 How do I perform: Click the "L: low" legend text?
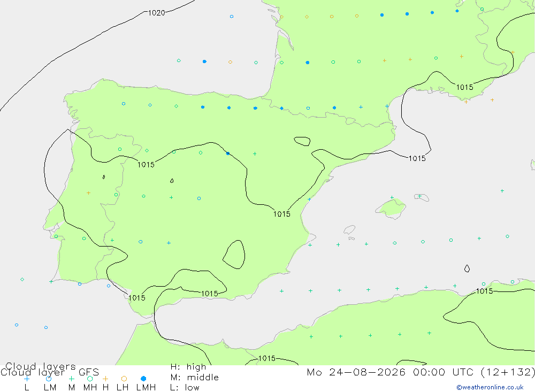click(185, 388)
